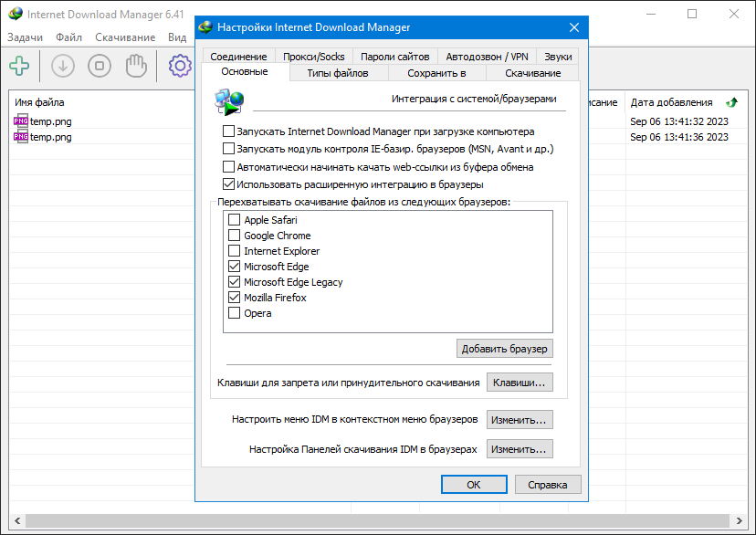This screenshot has width=756, height=535.
Task: Open the Пароли сайтов tab
Action: click(394, 57)
